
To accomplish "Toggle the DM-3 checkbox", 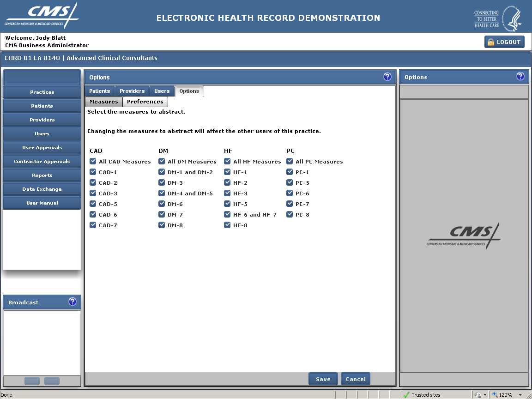I will click(162, 182).
